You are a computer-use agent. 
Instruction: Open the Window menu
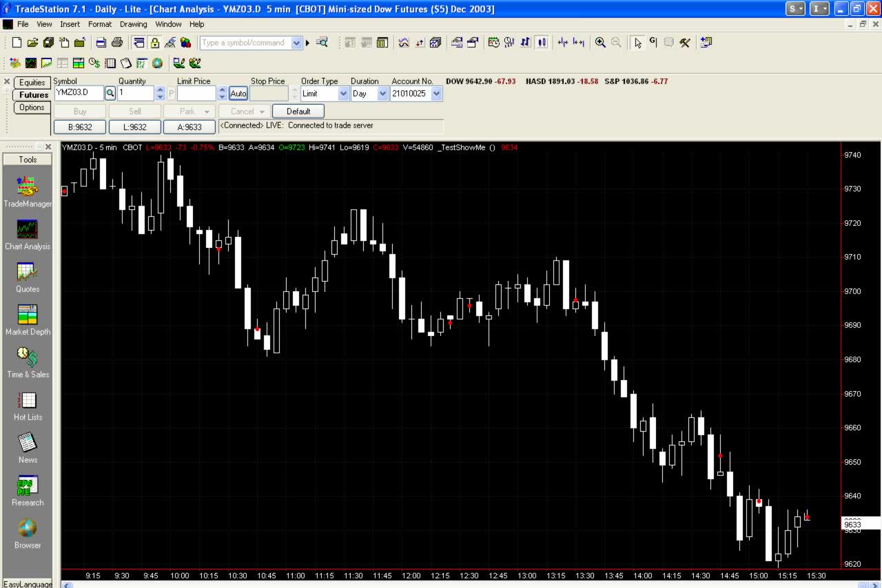168,24
